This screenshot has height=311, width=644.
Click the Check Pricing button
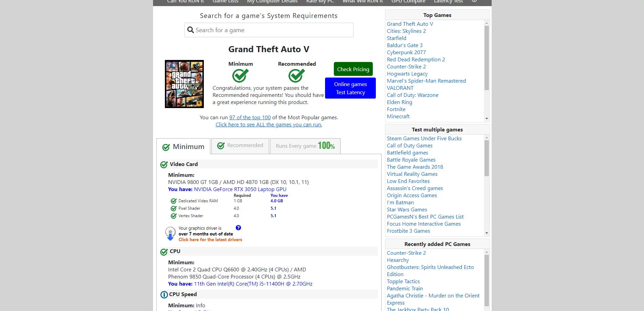coord(353,69)
